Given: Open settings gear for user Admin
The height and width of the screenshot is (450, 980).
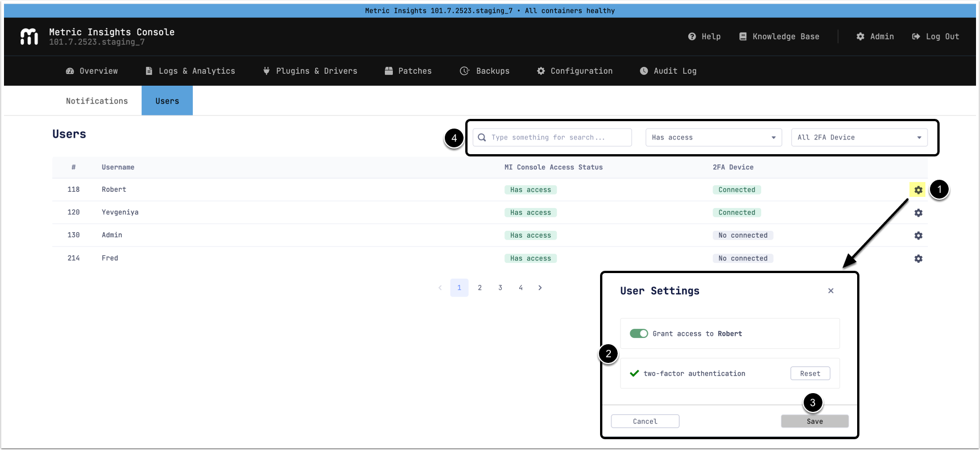Looking at the screenshot, I should pyautogui.click(x=918, y=236).
